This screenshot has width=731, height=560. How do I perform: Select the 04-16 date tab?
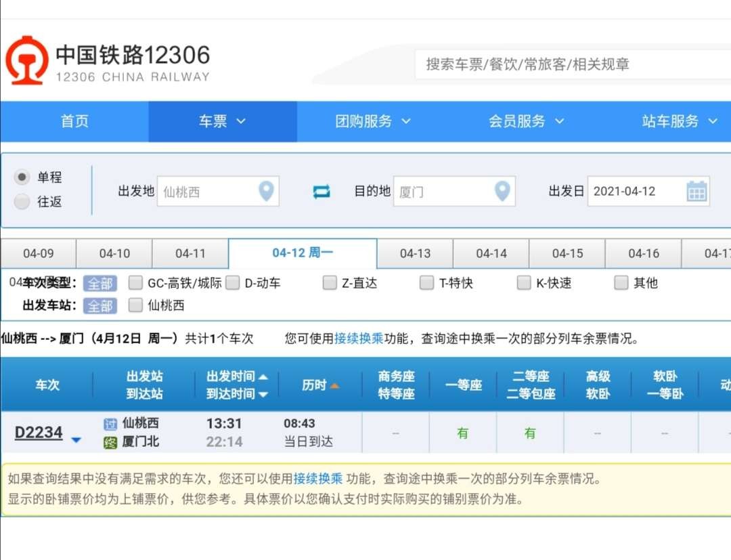pos(644,254)
